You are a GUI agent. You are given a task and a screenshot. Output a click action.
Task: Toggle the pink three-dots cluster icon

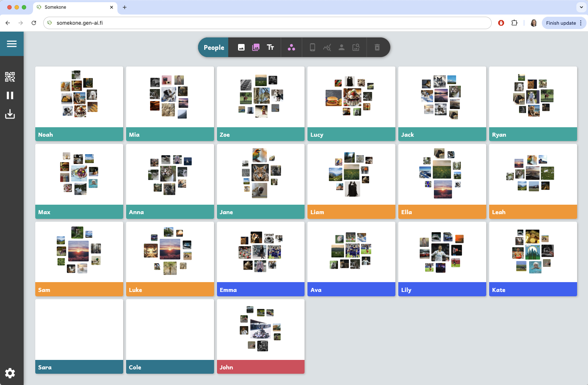click(x=291, y=47)
